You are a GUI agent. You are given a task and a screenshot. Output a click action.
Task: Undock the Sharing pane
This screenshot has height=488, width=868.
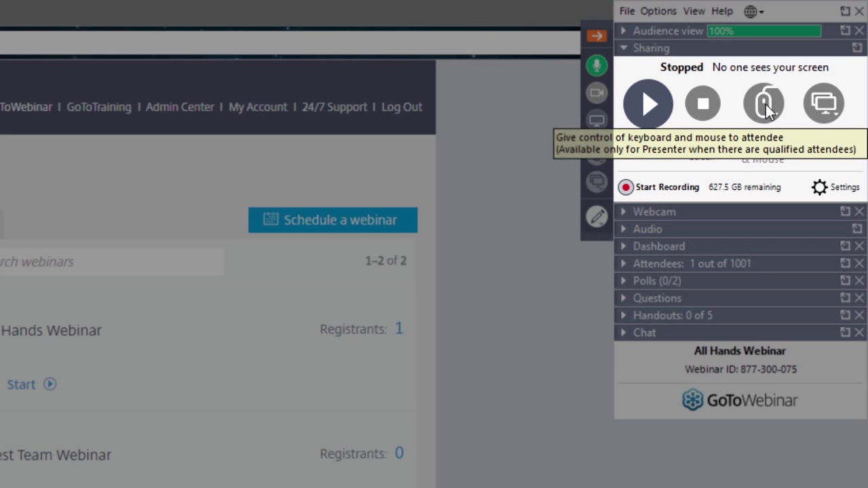857,48
